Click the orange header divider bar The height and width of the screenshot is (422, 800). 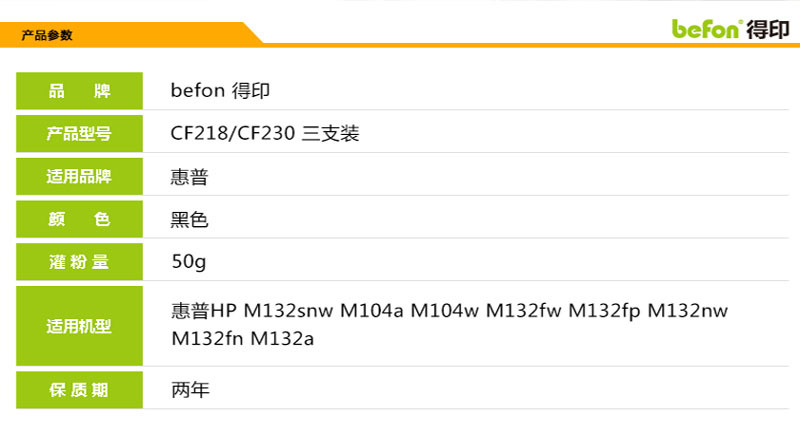click(x=531, y=45)
